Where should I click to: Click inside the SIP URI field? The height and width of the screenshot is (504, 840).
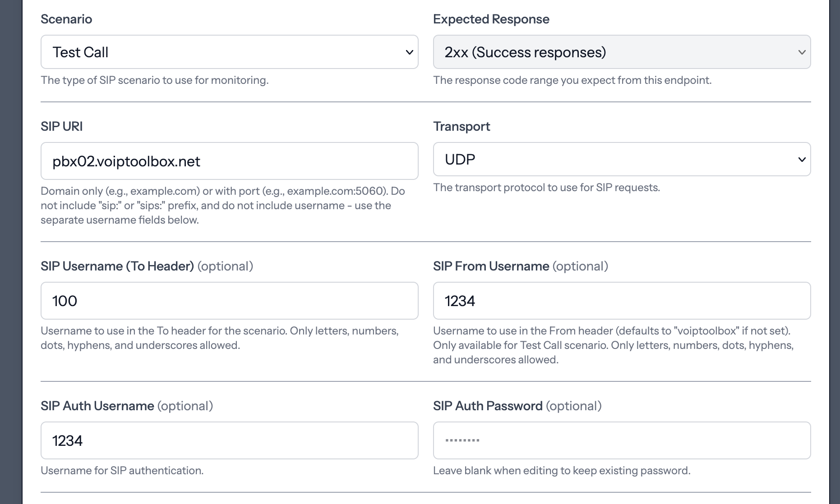coord(229,161)
